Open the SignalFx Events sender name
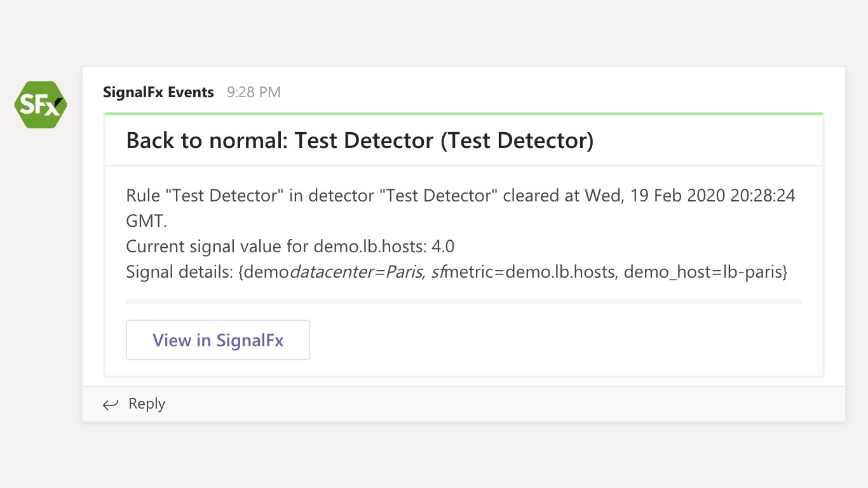The height and width of the screenshot is (488, 868). point(158,92)
